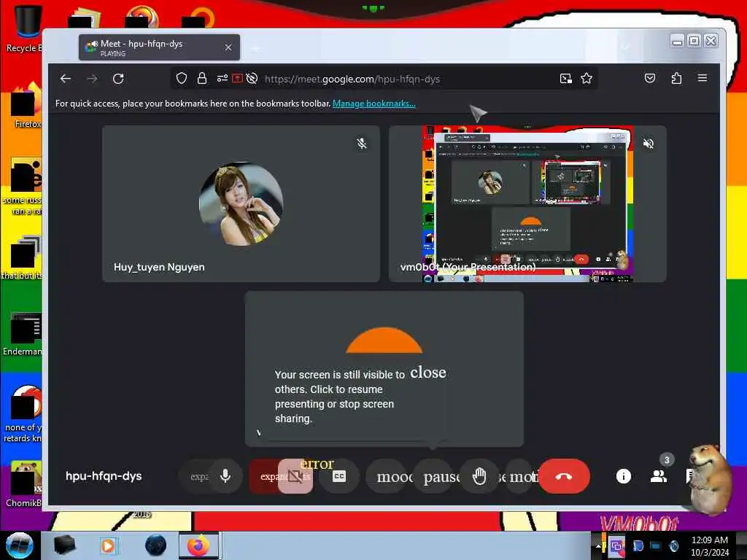Click the muted audio icon on presentation tile
The width and height of the screenshot is (747, 560).
(649, 144)
